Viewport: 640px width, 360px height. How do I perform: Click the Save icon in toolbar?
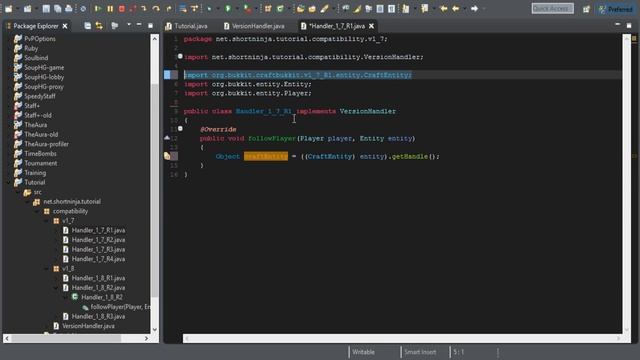(46, 8)
